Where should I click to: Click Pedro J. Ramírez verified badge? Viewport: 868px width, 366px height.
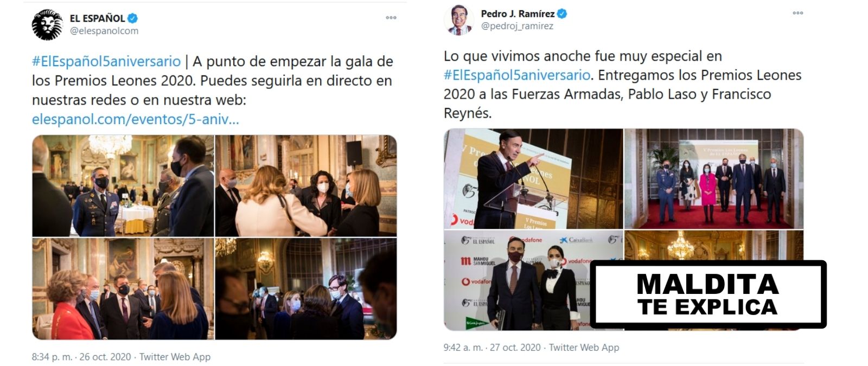coord(563,14)
